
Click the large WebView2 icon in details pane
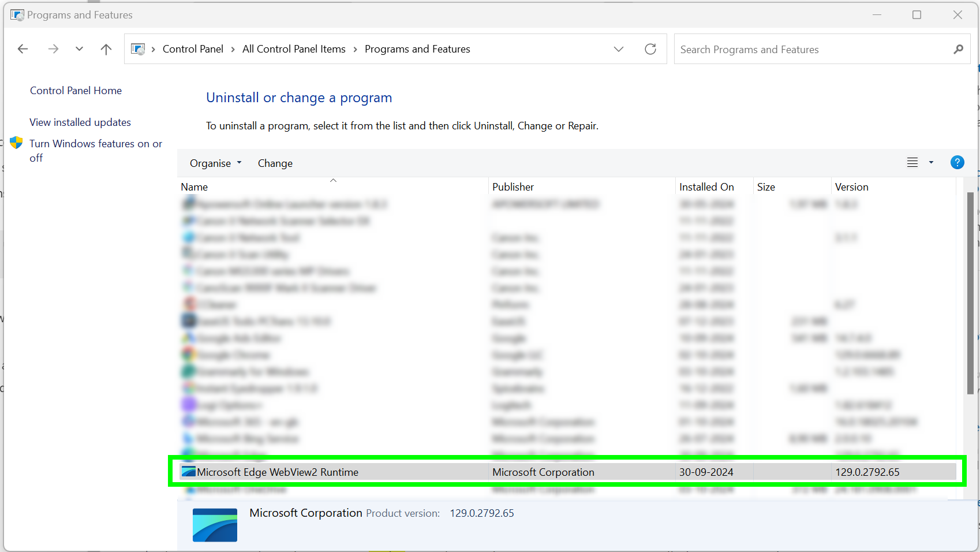[x=215, y=525]
